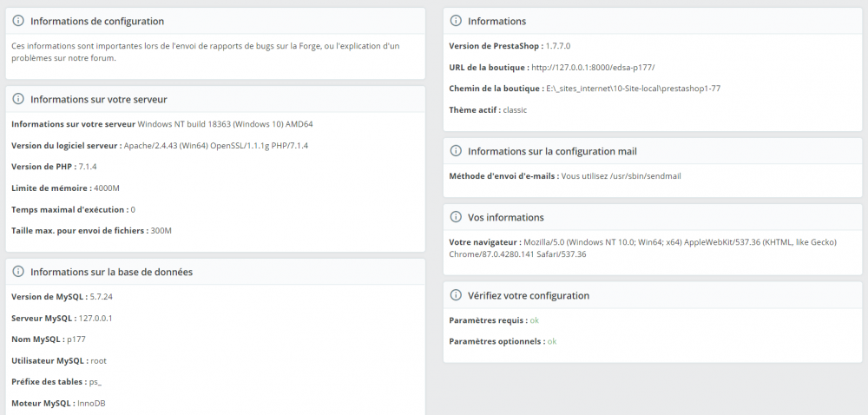Click max execution time value 0
The image size is (868, 415).
(133, 210)
